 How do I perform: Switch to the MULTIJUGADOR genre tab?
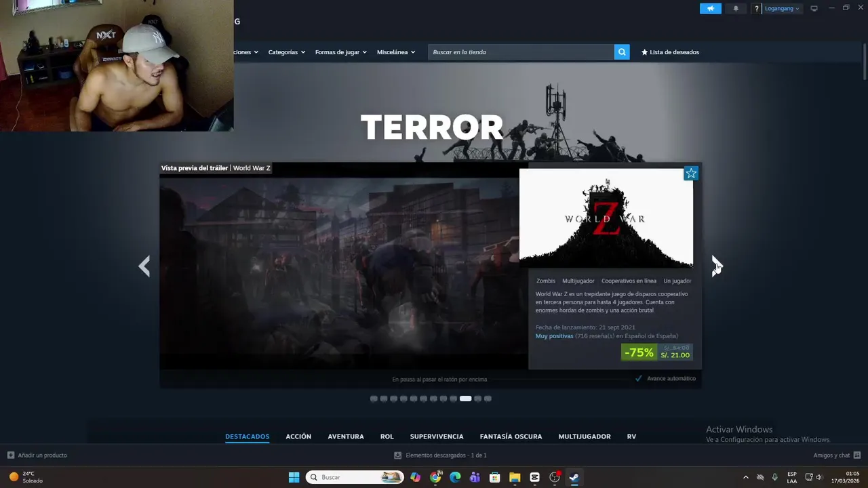(x=585, y=436)
